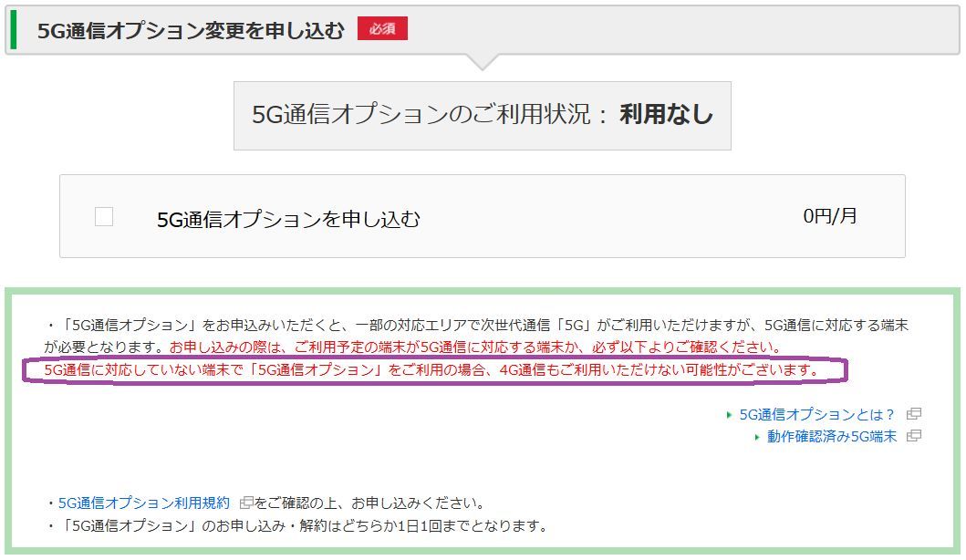Click the red お申し込みの際は warning text
This screenshot has height=560, width=966.
pos(474,347)
